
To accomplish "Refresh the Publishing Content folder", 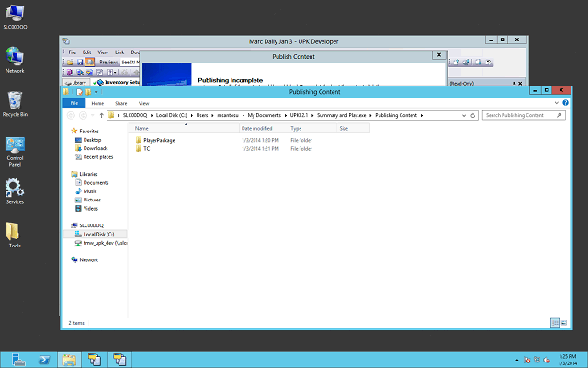I will 473,115.
